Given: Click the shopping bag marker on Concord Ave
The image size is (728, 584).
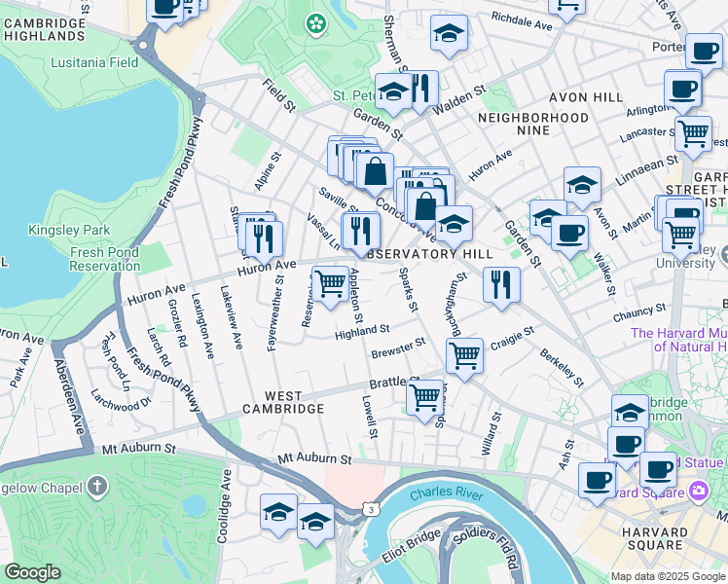Looking at the screenshot, I should [x=425, y=205].
